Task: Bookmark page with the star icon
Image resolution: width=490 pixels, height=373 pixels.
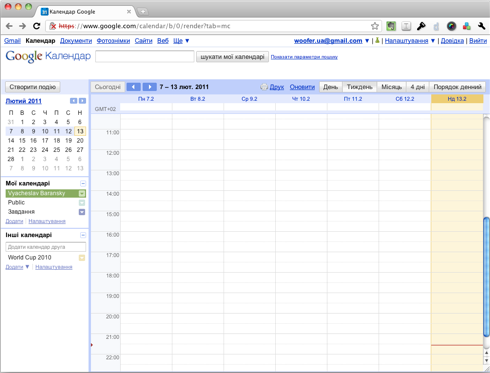Action: [x=375, y=26]
